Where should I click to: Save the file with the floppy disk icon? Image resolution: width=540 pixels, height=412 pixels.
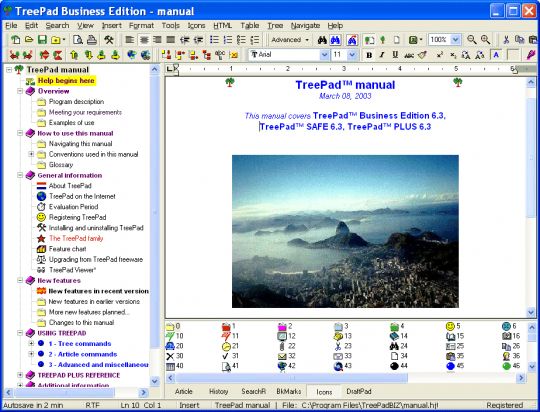pos(42,40)
